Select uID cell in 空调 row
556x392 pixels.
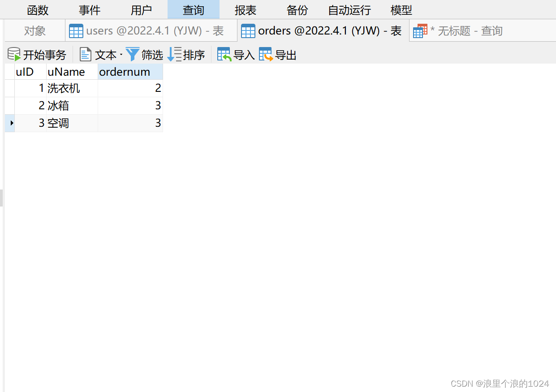pos(30,123)
